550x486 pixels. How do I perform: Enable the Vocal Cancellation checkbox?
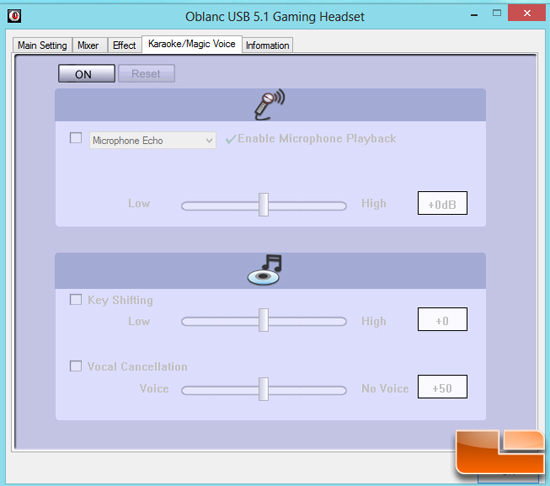76,366
